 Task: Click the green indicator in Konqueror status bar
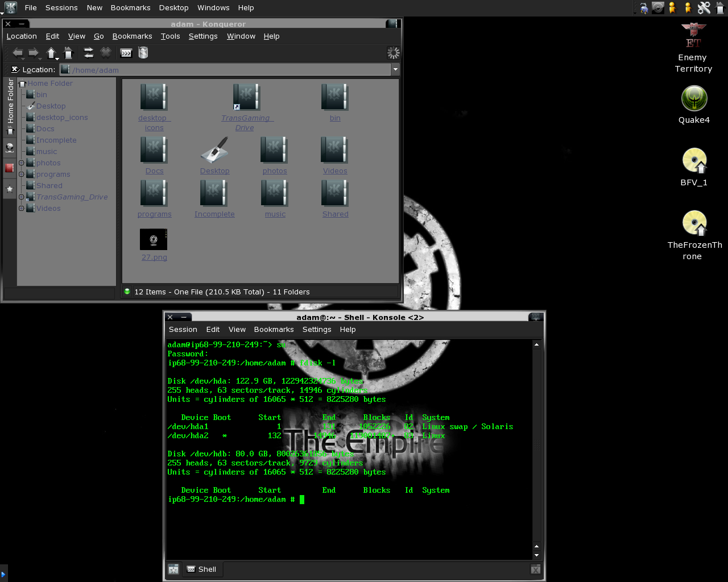point(127,292)
